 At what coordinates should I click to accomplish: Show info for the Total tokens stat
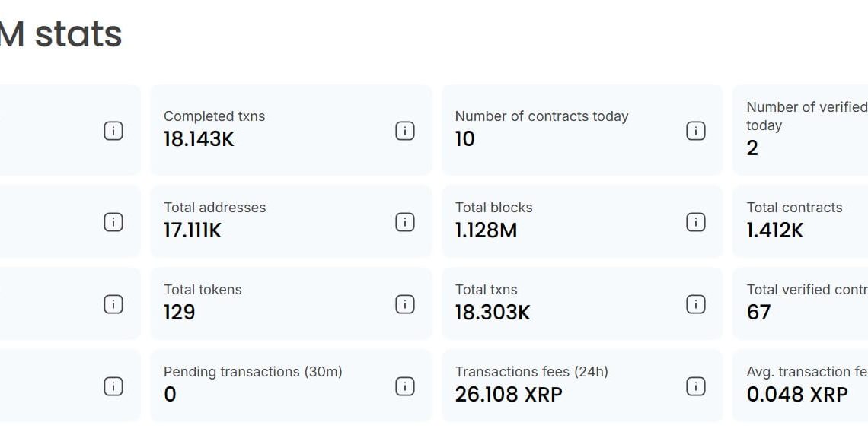405,304
